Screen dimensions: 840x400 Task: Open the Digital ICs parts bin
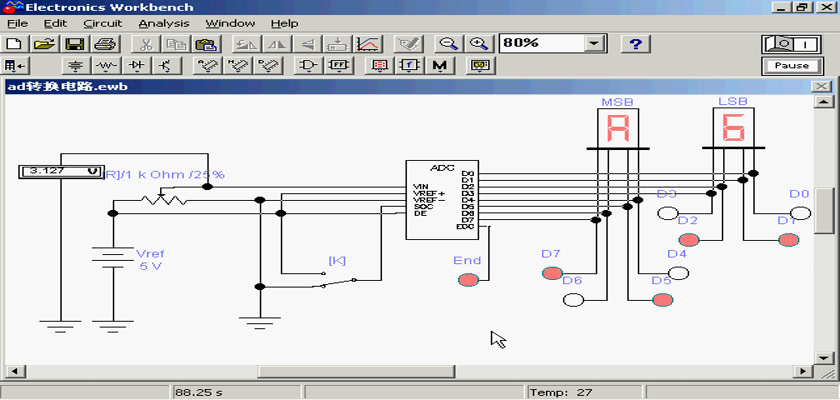pos(268,65)
